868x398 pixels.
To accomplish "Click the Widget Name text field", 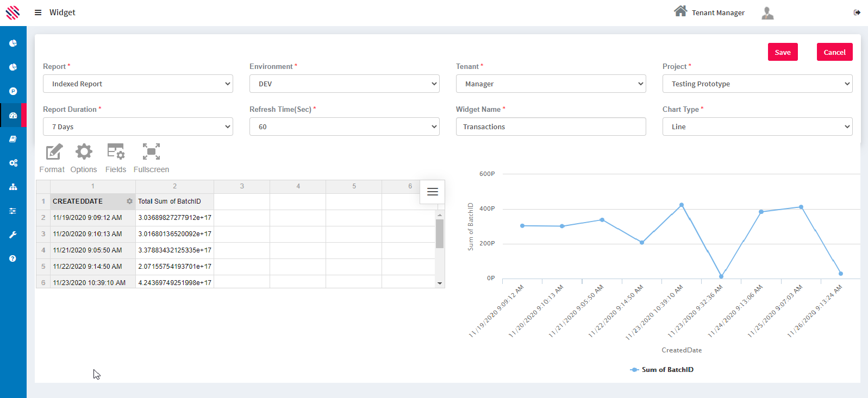I will [551, 127].
